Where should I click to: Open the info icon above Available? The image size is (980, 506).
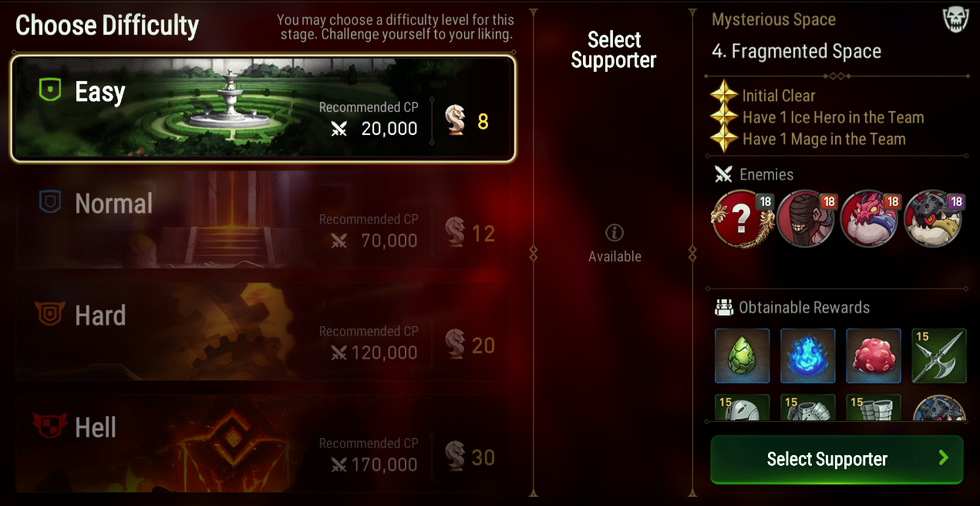[615, 233]
